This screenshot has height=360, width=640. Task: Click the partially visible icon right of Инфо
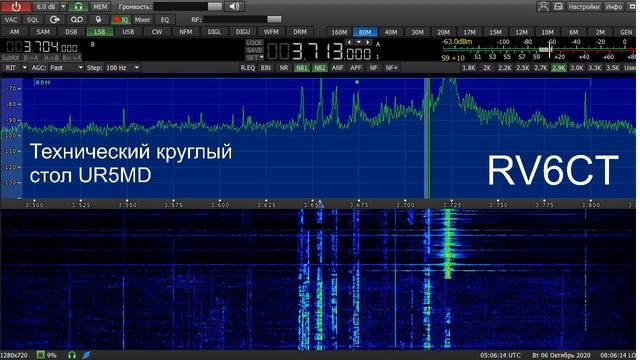[632, 7]
